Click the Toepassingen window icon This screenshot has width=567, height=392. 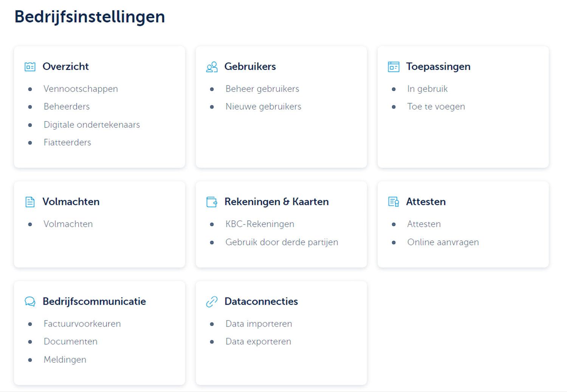[393, 67]
